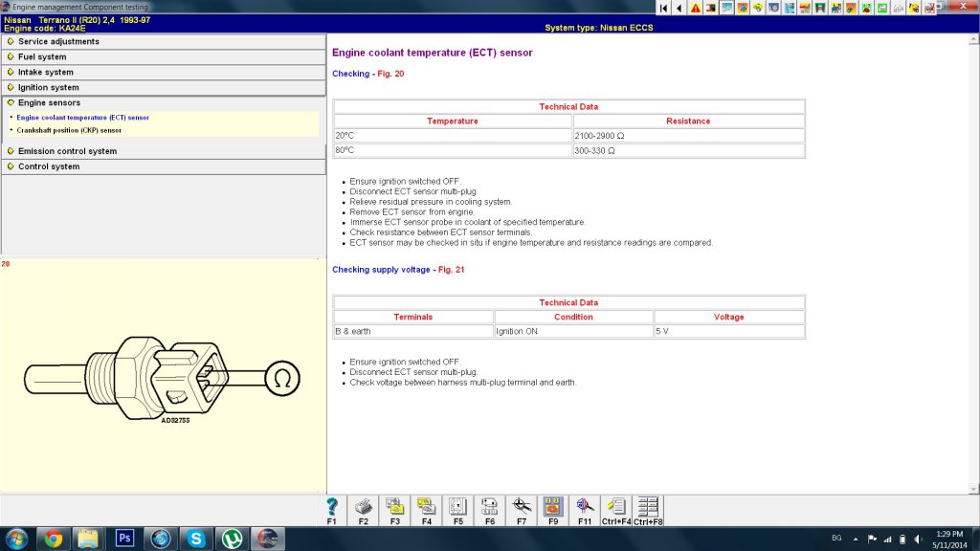The width and height of the screenshot is (980, 551).
Task: Open the Ctrl+F4 notes icon
Action: (x=616, y=507)
